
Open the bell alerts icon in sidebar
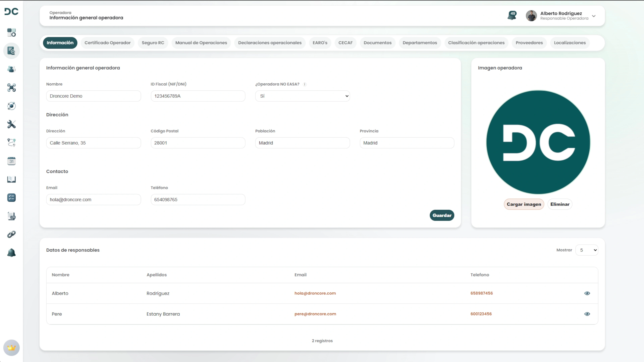click(x=12, y=253)
